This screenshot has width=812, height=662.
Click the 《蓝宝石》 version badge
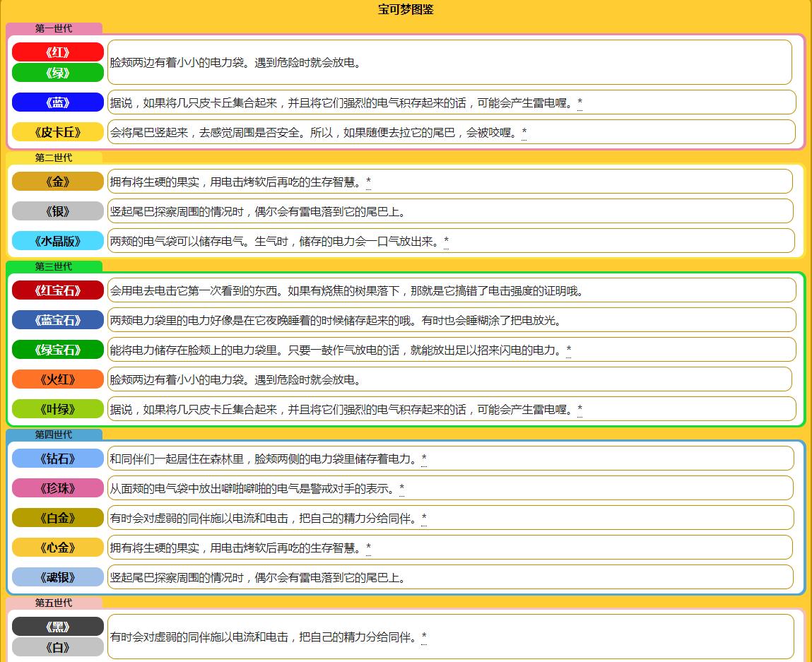(57, 319)
